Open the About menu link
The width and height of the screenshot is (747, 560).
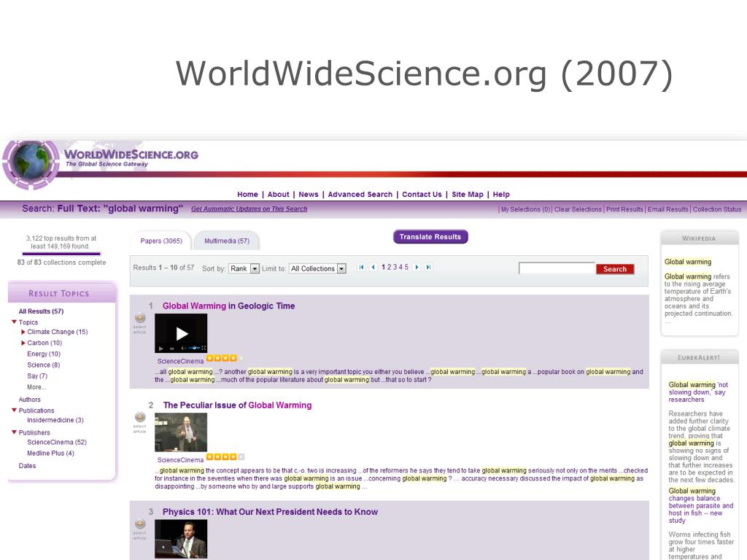click(x=278, y=194)
